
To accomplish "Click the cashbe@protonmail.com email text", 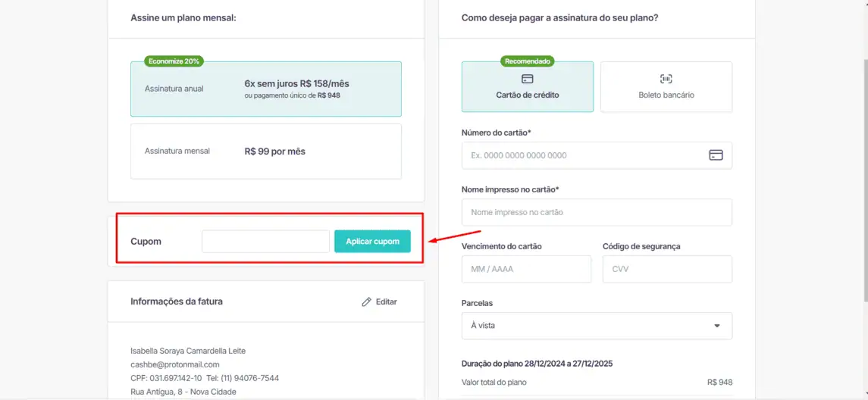I will point(174,364).
